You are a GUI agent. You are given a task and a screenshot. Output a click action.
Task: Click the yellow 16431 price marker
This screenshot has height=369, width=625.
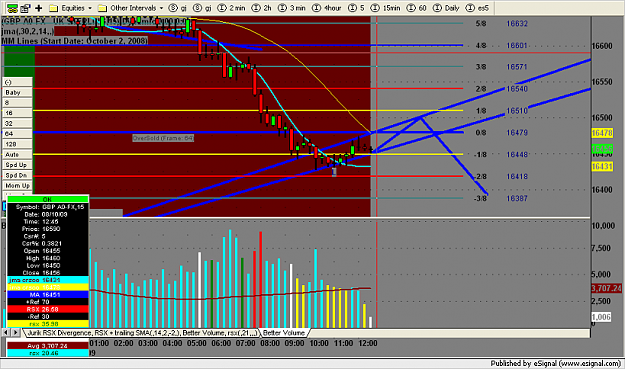[x=601, y=166]
